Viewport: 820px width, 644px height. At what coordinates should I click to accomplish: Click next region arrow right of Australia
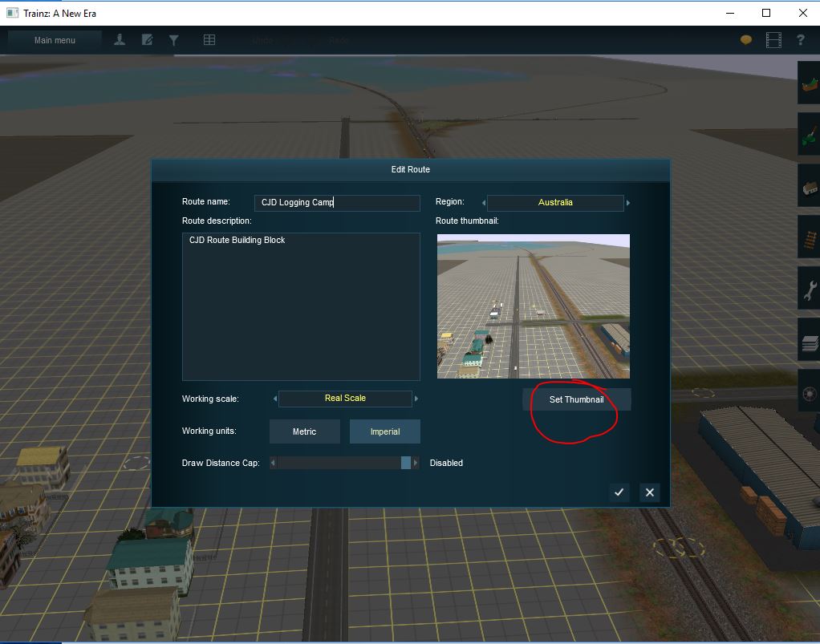(628, 203)
